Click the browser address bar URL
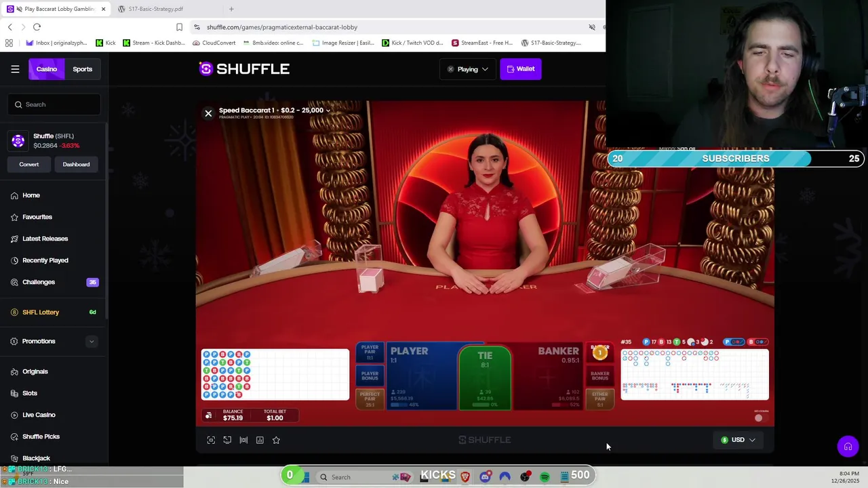The image size is (868, 488). 282,27
